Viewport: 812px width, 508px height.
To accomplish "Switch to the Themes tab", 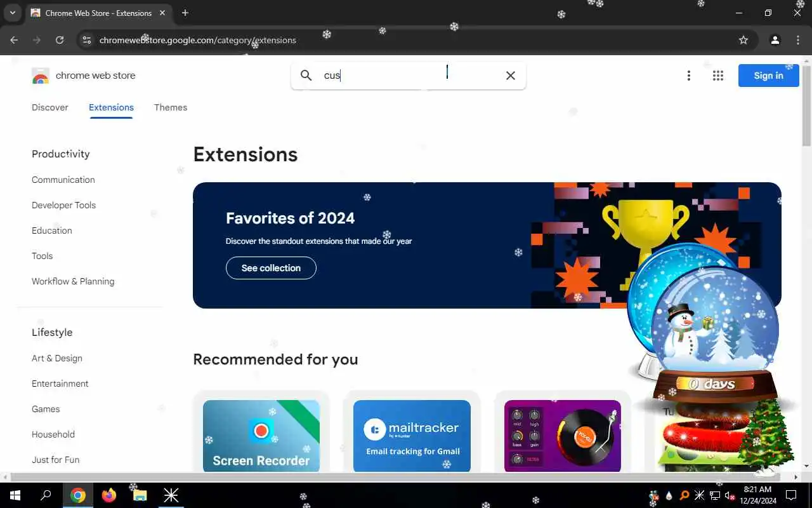I will pyautogui.click(x=171, y=107).
